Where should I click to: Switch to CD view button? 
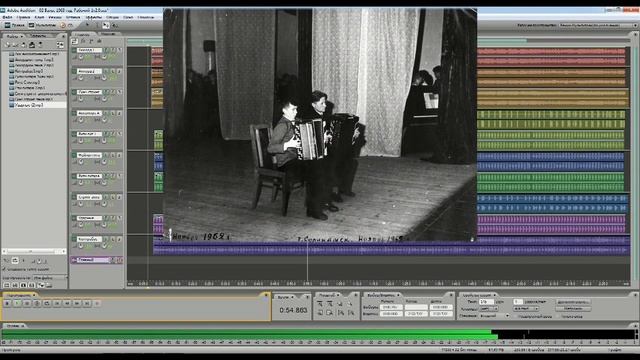pos(66,25)
